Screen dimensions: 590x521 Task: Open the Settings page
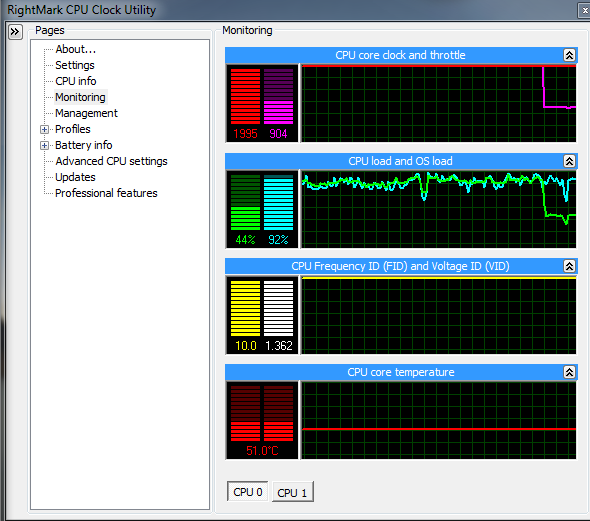(75, 65)
